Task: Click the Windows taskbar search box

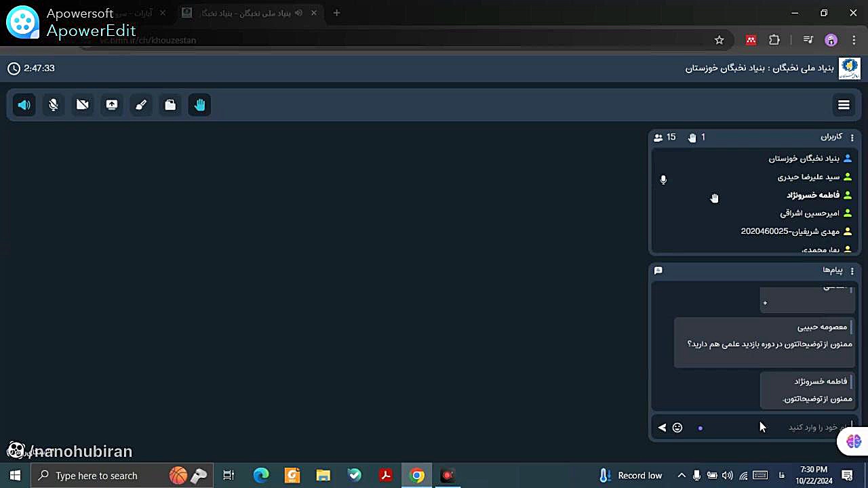Action: click(x=122, y=476)
